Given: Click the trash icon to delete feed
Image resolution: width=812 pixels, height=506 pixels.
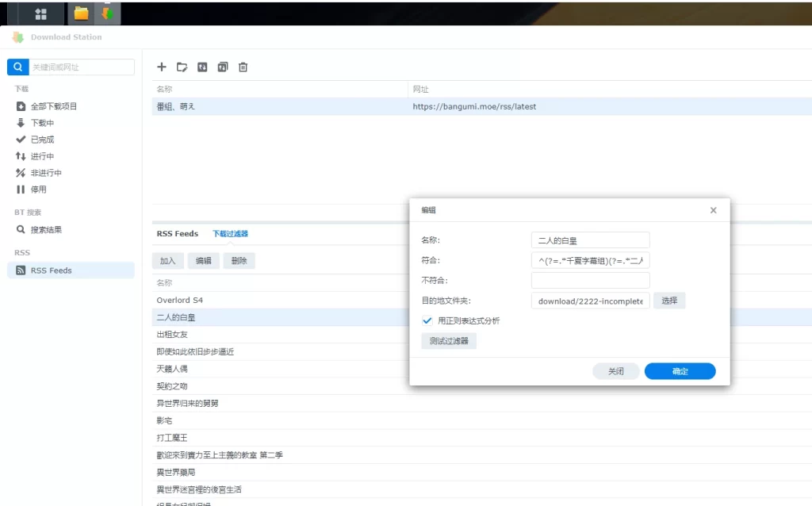Looking at the screenshot, I should 243,67.
